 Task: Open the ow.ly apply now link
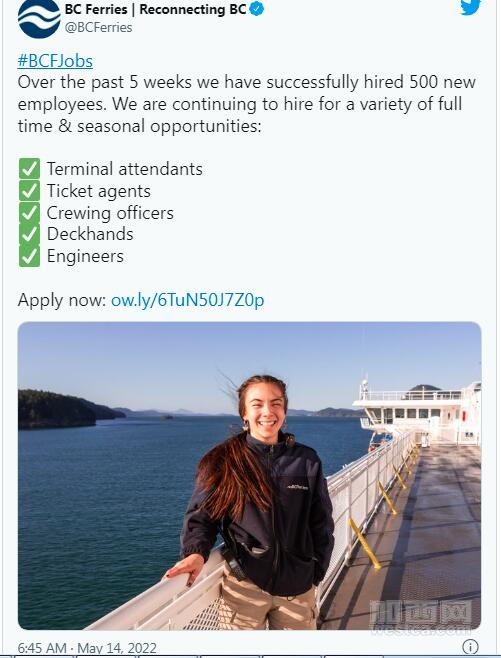coord(188,300)
